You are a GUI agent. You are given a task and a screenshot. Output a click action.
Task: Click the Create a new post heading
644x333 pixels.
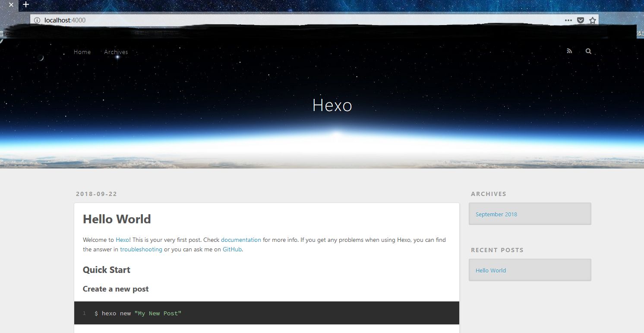[116, 289]
